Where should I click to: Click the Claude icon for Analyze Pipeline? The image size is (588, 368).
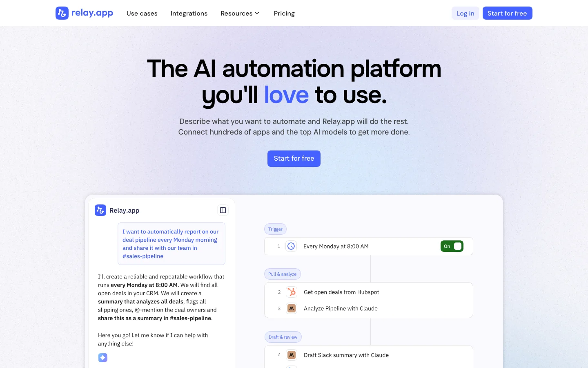coord(292,308)
